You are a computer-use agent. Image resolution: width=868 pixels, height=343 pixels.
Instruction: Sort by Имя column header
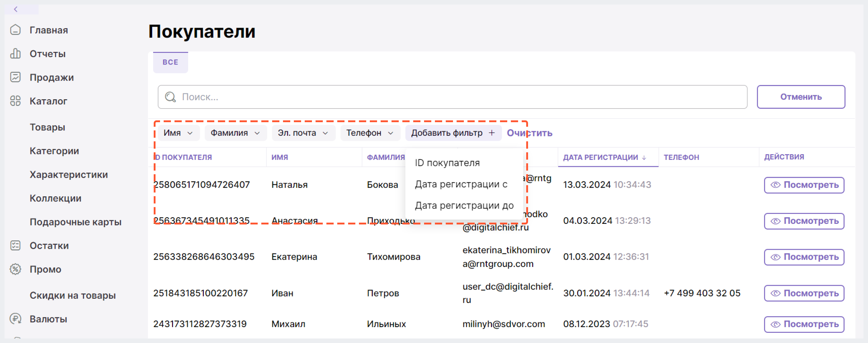pyautogui.click(x=280, y=157)
